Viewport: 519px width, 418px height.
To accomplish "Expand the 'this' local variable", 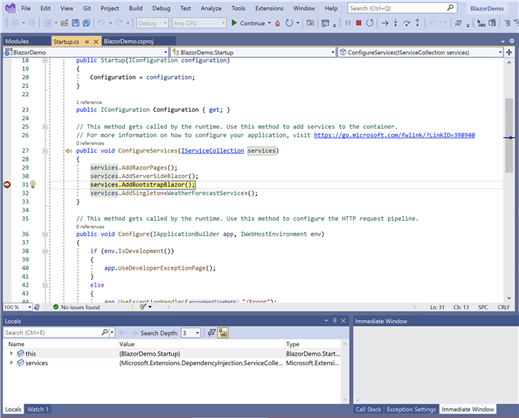I will click(11, 353).
